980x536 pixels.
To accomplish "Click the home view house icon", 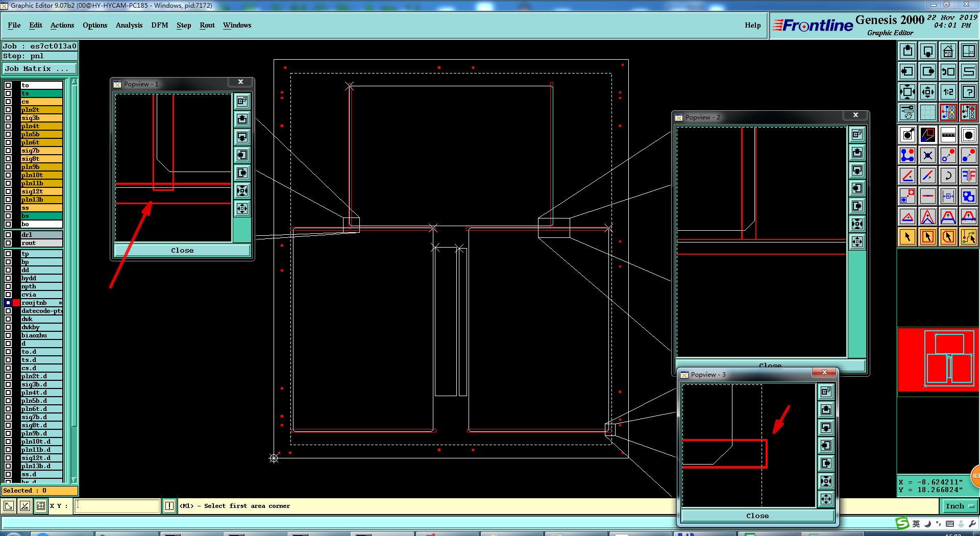I will coord(948,51).
